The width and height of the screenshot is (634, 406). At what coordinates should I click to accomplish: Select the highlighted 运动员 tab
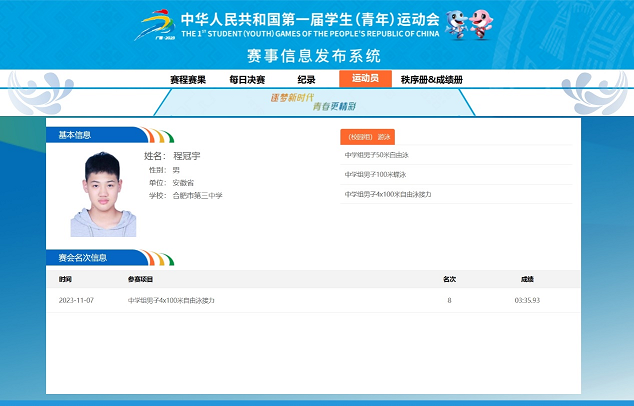(365, 78)
